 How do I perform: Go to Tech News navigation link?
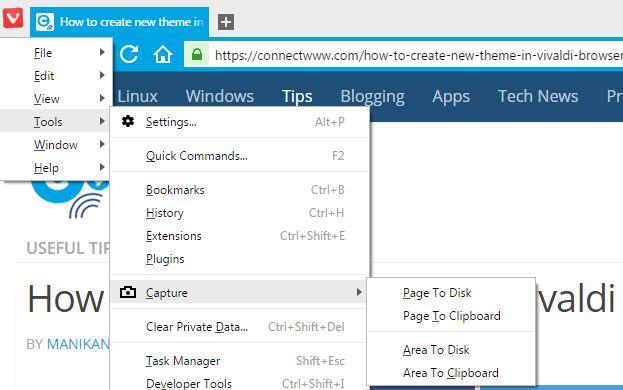pos(538,97)
